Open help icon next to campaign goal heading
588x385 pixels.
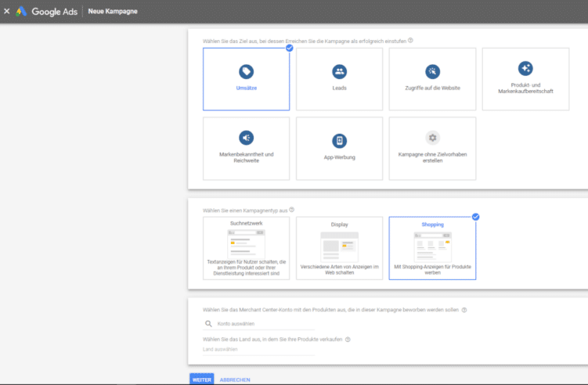coord(410,40)
